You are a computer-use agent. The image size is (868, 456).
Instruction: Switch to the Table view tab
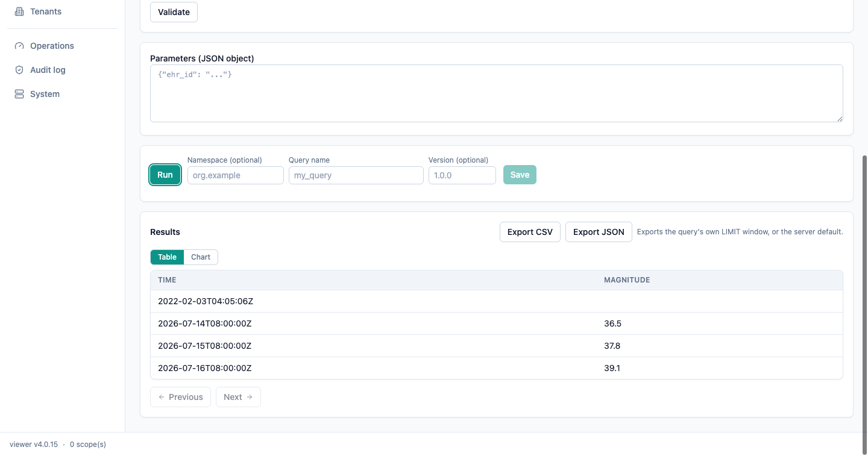pyautogui.click(x=167, y=257)
